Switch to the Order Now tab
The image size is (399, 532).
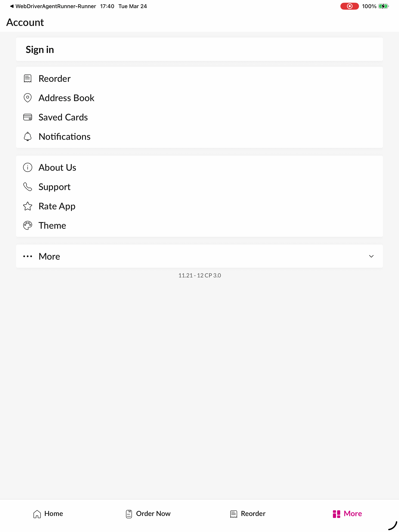tap(148, 514)
